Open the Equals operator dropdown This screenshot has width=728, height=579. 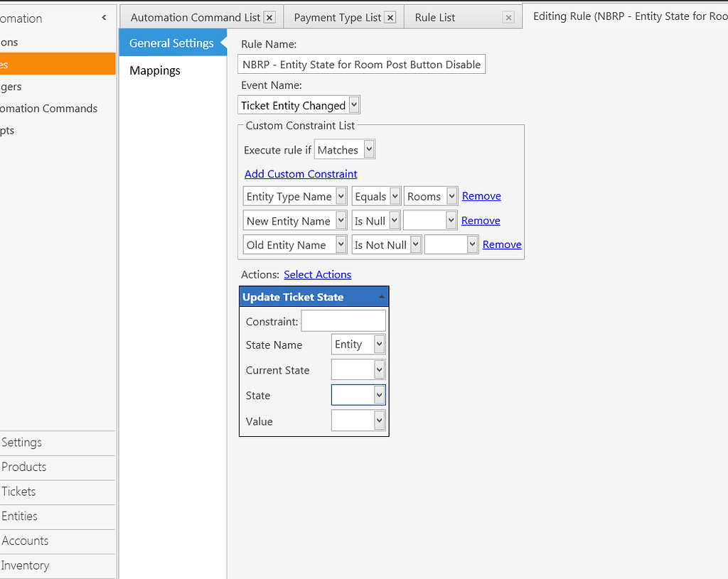[392, 196]
